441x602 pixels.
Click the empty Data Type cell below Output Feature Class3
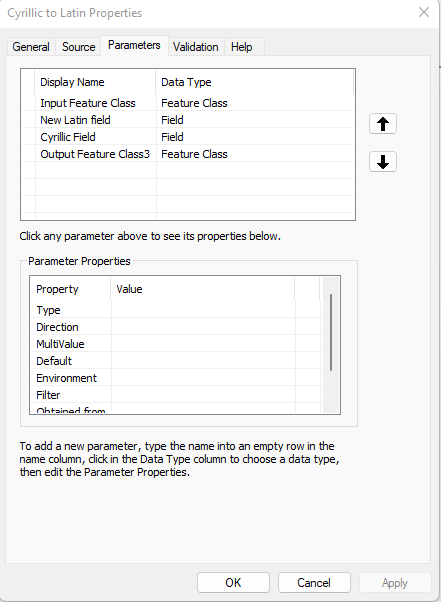[x=255, y=170]
